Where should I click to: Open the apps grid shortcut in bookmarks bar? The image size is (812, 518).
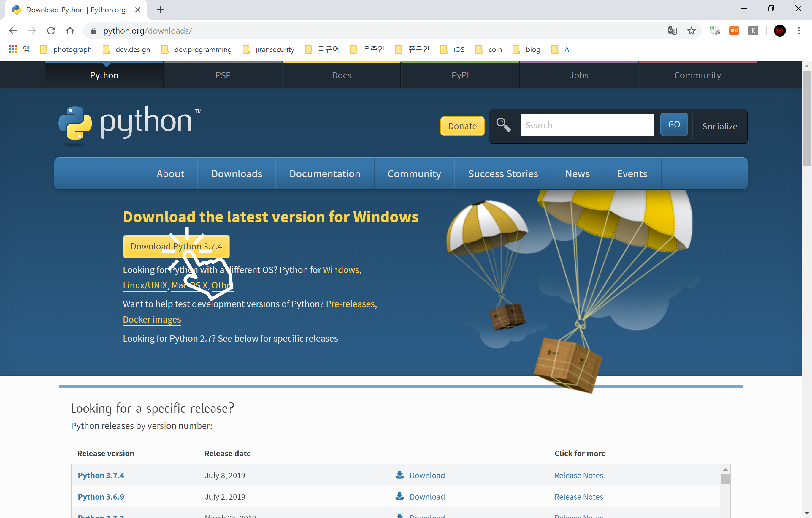tap(13, 50)
